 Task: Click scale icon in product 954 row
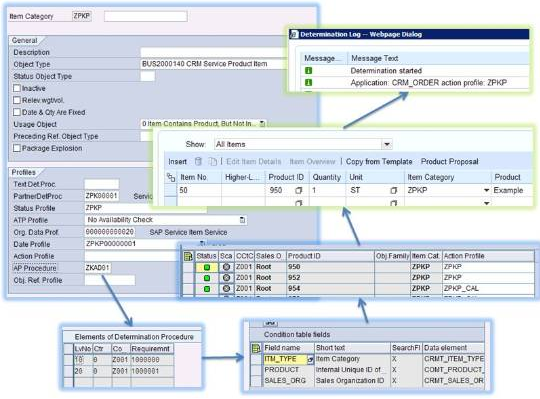[x=226, y=288]
